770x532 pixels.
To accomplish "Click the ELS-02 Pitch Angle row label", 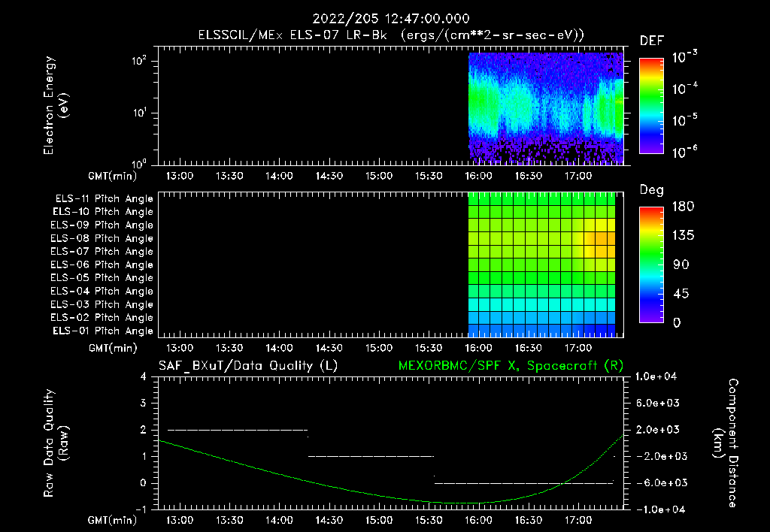I will point(102,318).
